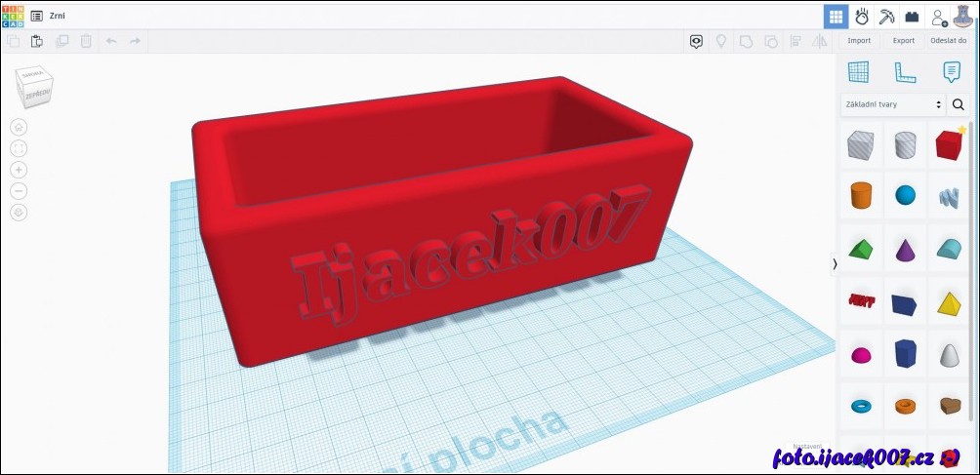The image size is (980, 475).
Task: Click the fit-all-in-view icon
Action: coord(20,148)
